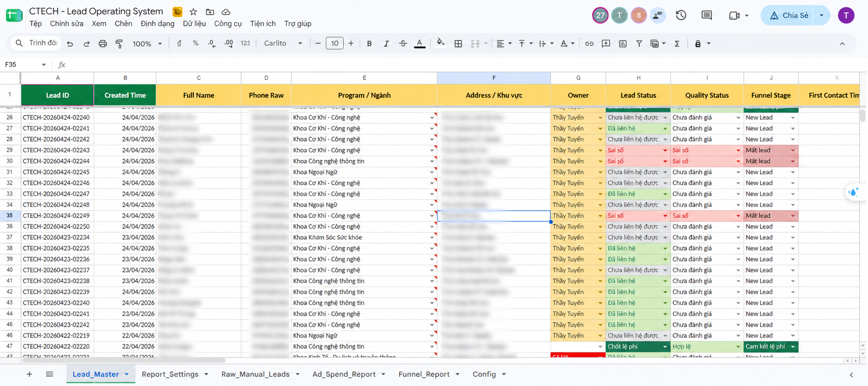Switch to the Report_Settings sheet tab

tap(170, 374)
